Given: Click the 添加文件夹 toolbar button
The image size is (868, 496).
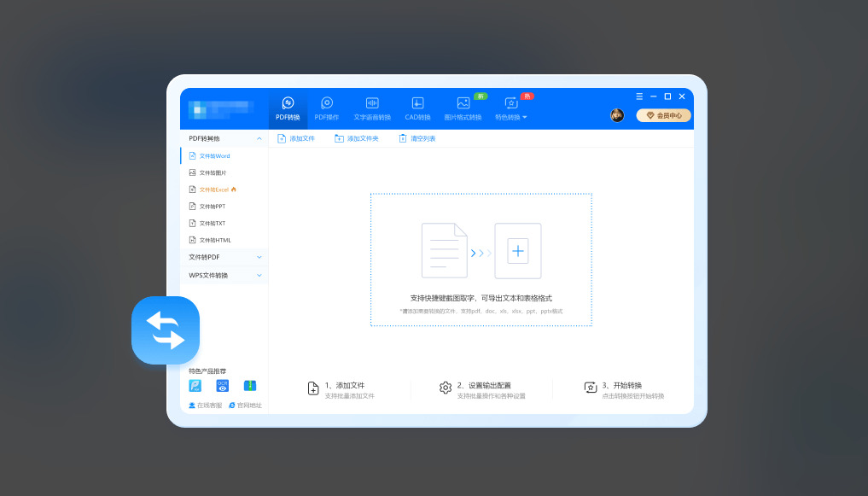Looking at the screenshot, I should click(357, 138).
